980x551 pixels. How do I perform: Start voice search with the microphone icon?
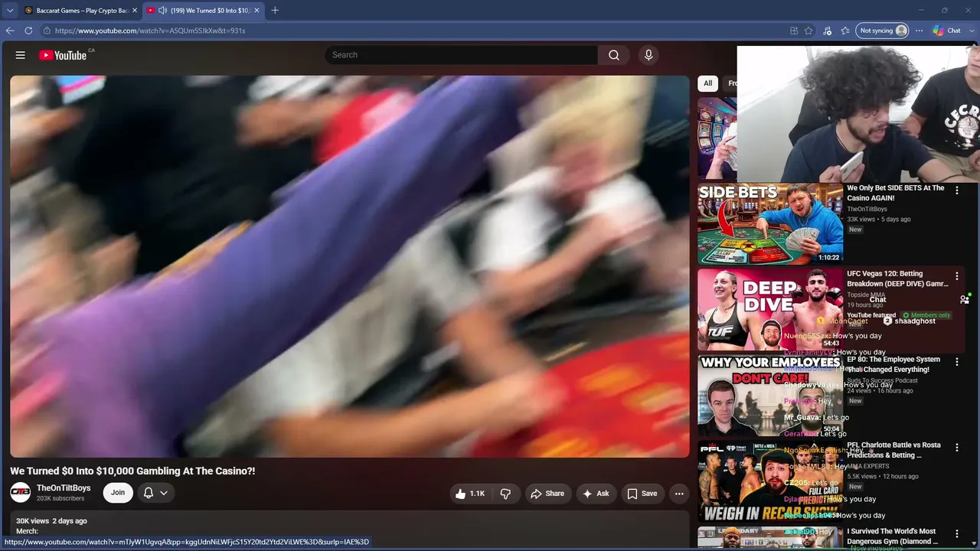pos(648,55)
